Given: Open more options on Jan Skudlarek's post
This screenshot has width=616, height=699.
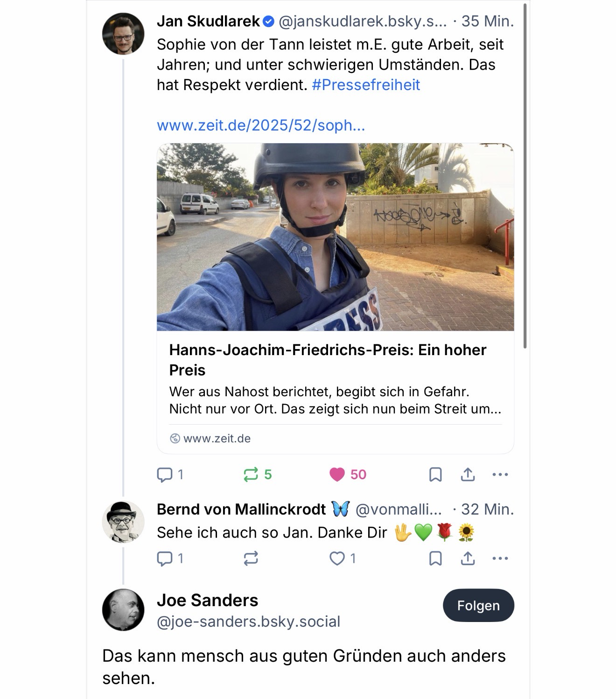Looking at the screenshot, I should [x=500, y=475].
